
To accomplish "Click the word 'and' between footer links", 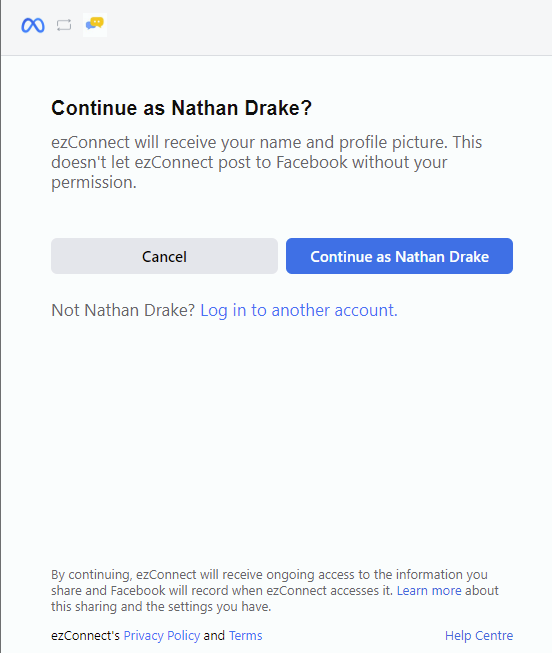I will (214, 636).
